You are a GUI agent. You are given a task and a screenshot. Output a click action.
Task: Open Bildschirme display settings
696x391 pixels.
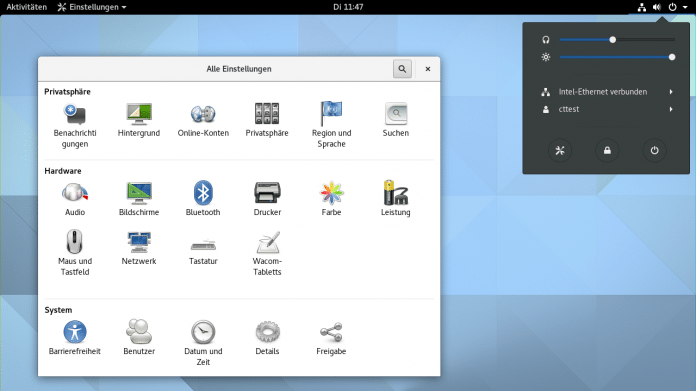pyautogui.click(x=139, y=199)
